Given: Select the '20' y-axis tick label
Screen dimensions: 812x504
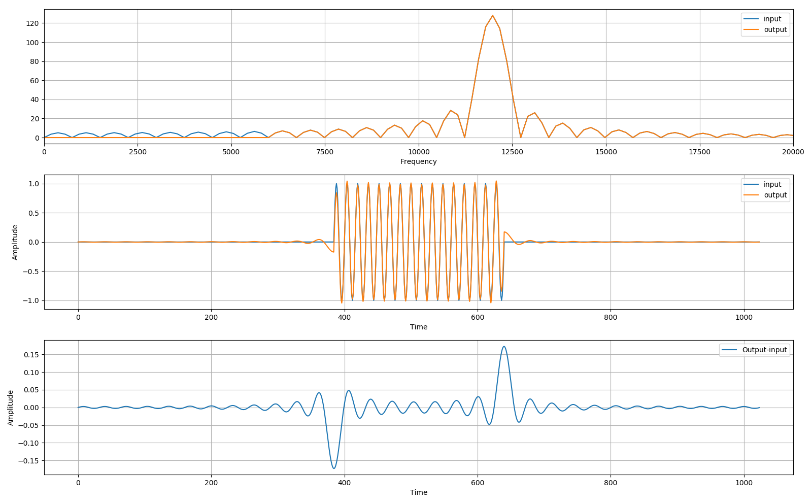Looking at the screenshot, I should (x=35, y=119).
